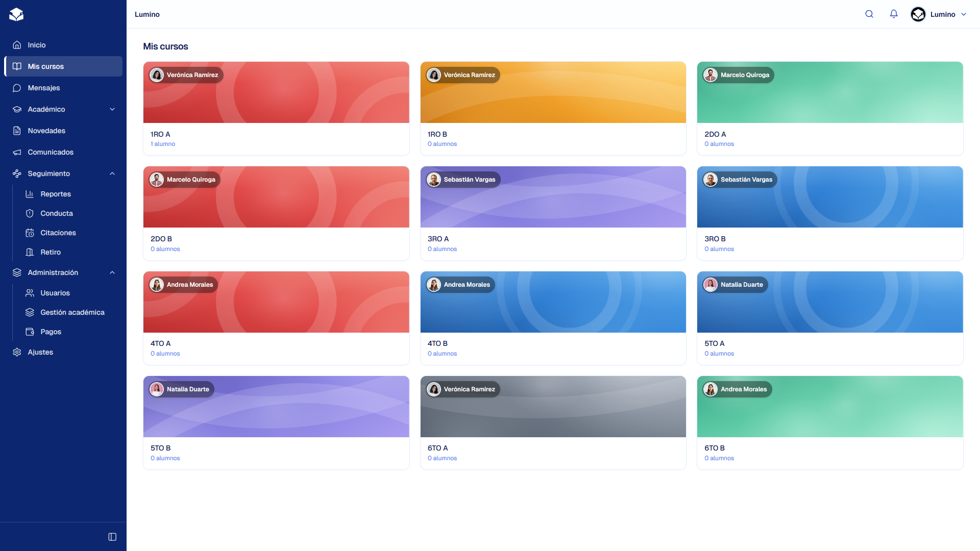Viewport: 980px width, 551px height.
Task: Click the 1RO B orange banner
Action: coord(553,92)
